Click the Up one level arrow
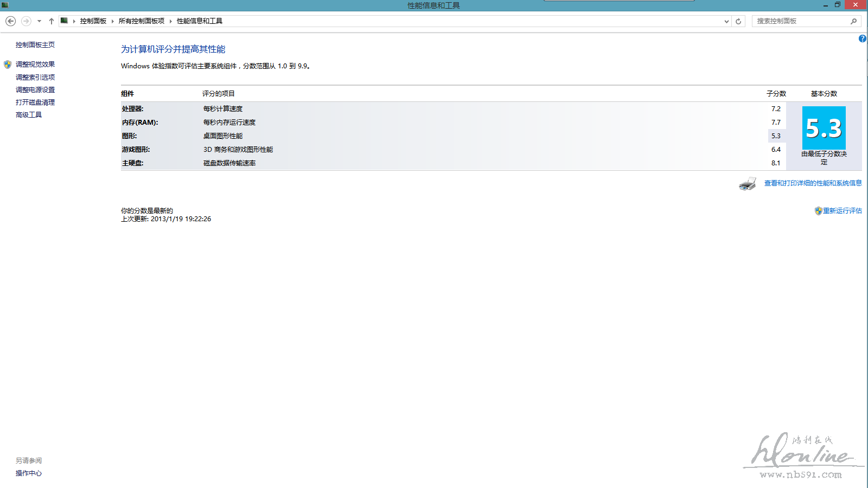The width and height of the screenshot is (868, 488). tap(52, 21)
